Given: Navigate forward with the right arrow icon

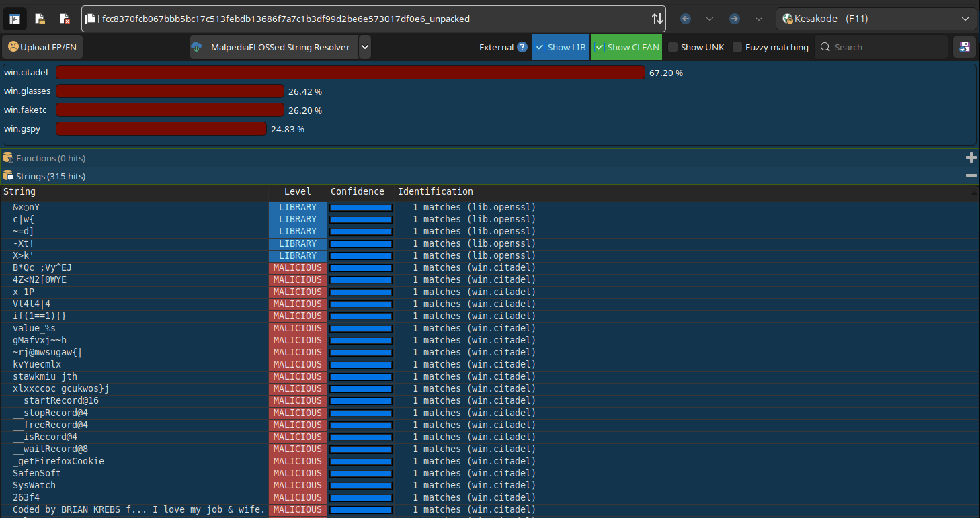Looking at the screenshot, I should point(735,19).
